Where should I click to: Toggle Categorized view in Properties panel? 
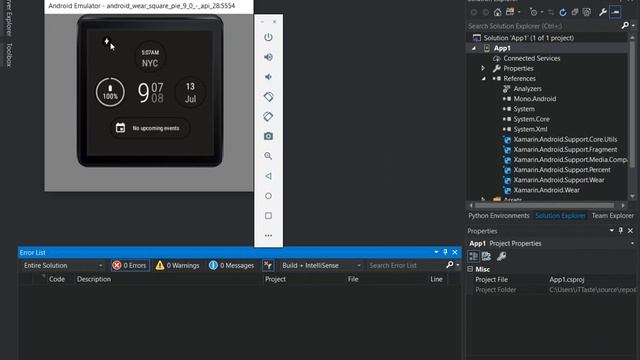[x=473, y=256]
